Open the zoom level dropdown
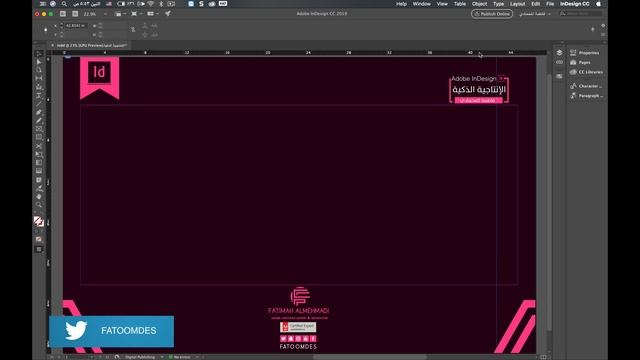The width and height of the screenshot is (640, 360). point(105,14)
